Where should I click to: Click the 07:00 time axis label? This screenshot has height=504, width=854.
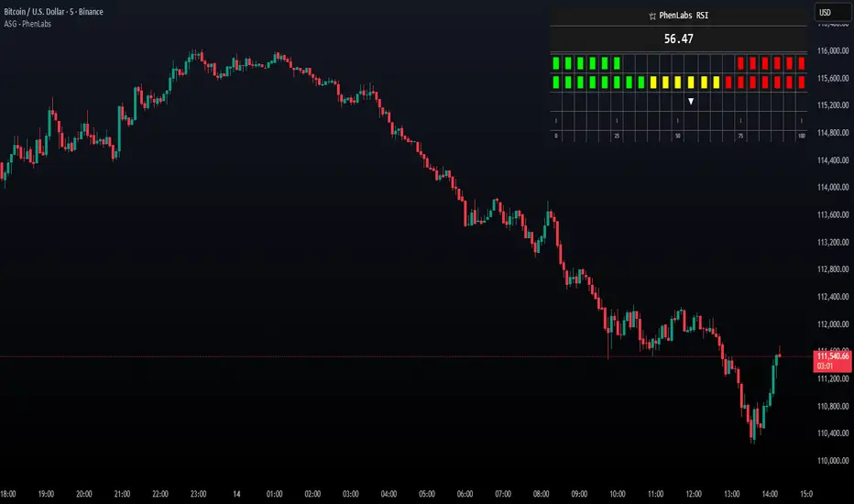click(x=503, y=494)
